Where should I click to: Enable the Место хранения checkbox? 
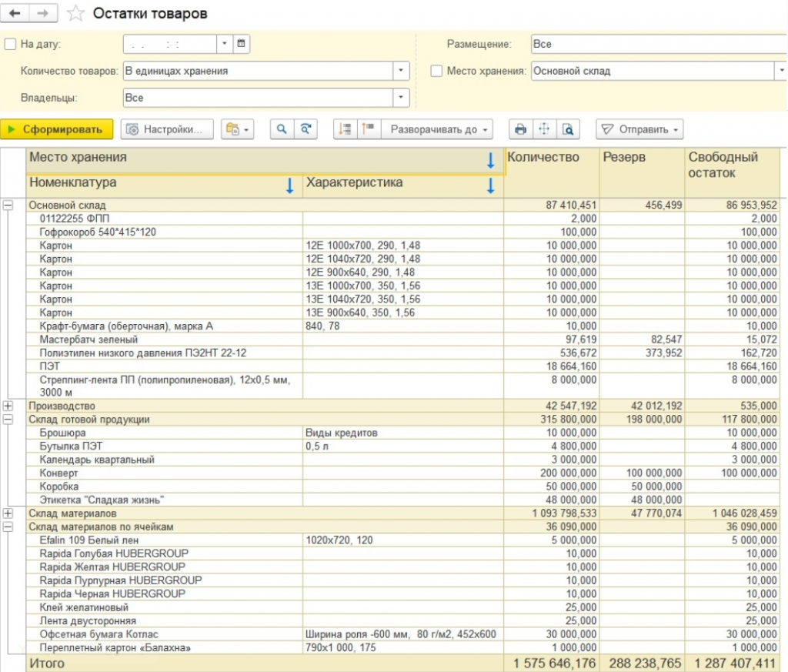pos(437,71)
